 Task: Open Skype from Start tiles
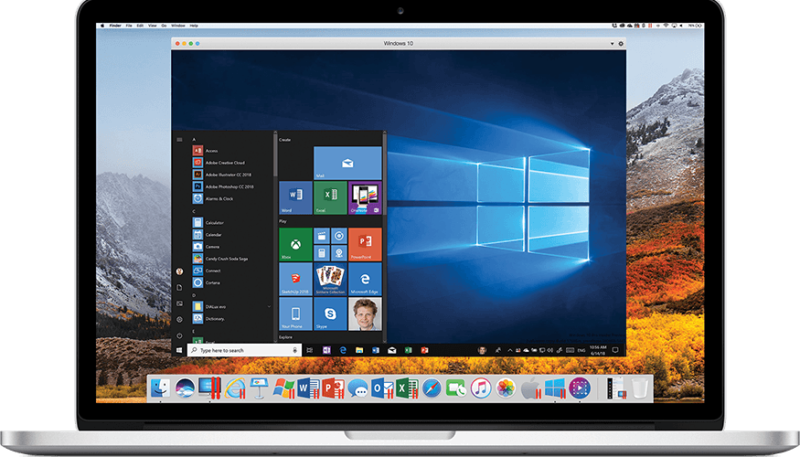(x=330, y=314)
